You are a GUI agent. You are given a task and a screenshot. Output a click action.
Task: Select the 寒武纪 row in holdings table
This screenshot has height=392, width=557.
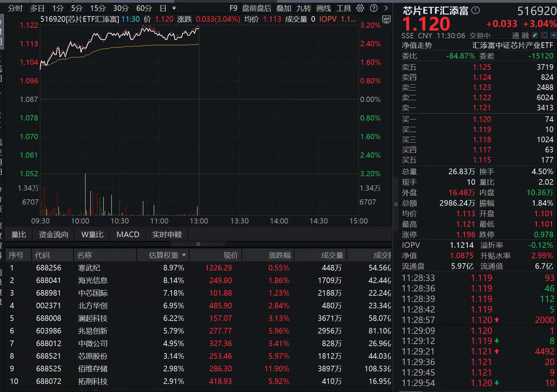pos(199,268)
